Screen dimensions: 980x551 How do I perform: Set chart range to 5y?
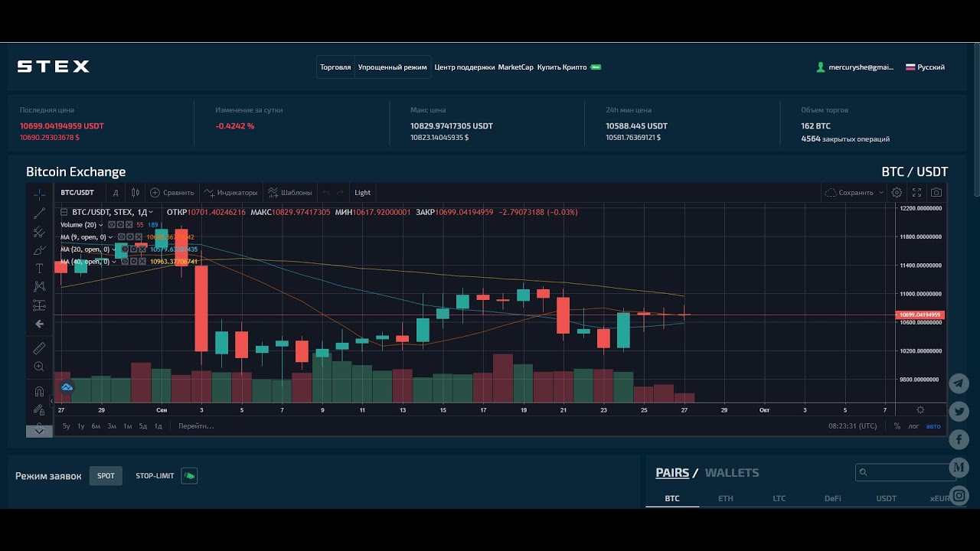tap(67, 426)
